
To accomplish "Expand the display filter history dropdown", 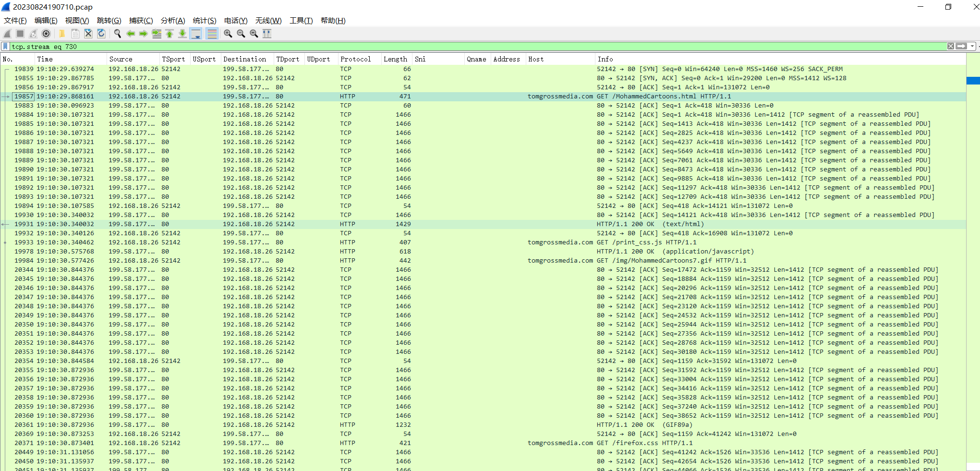I will (972, 47).
